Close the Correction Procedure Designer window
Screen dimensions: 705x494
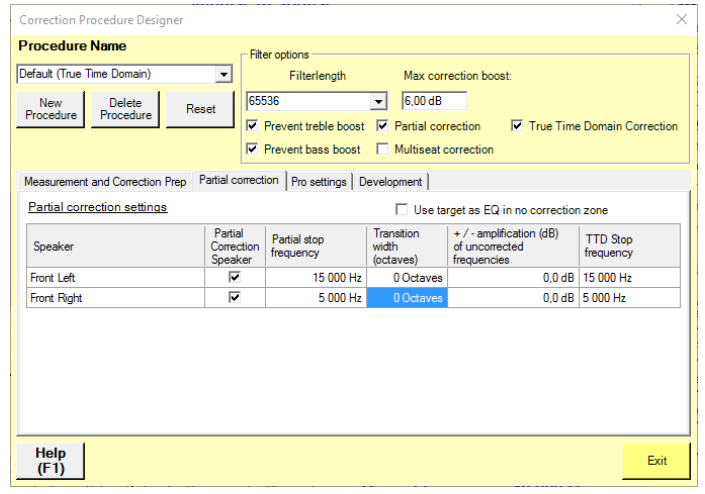pos(681,19)
